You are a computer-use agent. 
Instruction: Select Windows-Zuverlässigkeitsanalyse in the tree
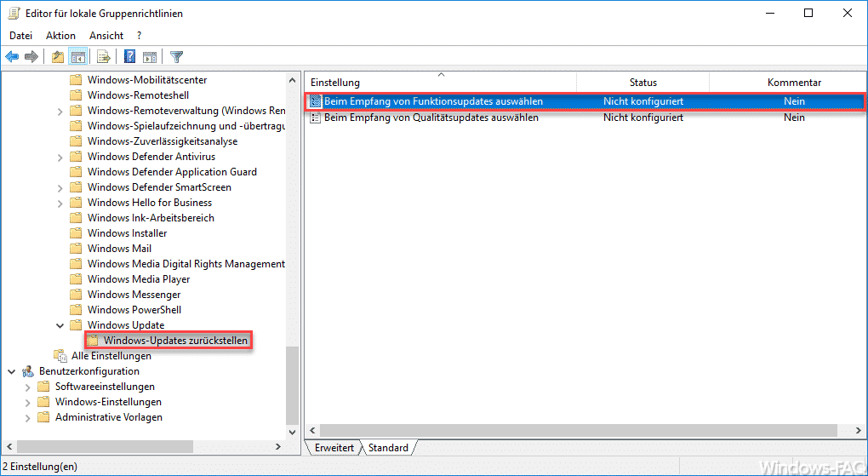(163, 141)
